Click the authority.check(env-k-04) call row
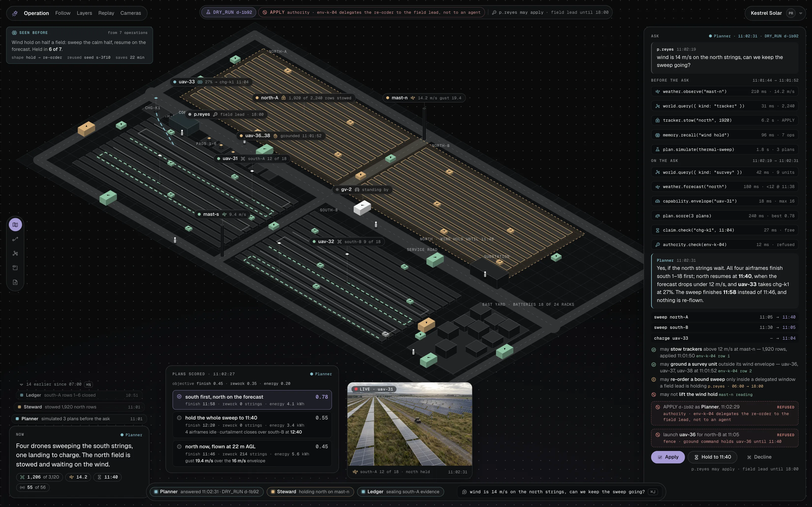 [x=724, y=245]
